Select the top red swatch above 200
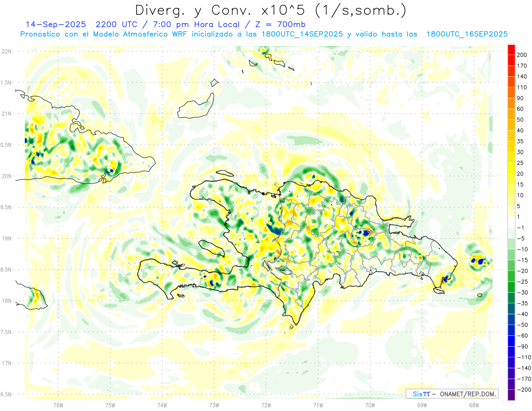532x411 pixels. [511, 49]
